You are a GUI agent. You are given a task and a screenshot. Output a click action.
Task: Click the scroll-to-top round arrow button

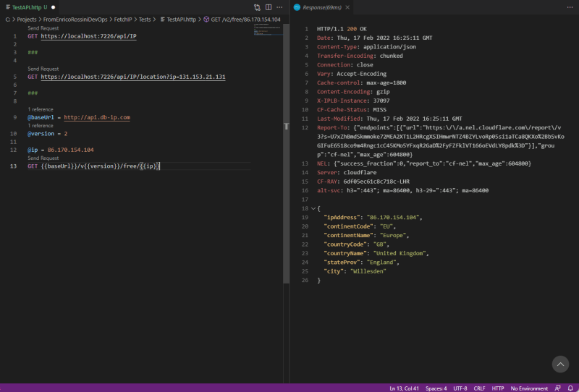click(x=560, y=365)
